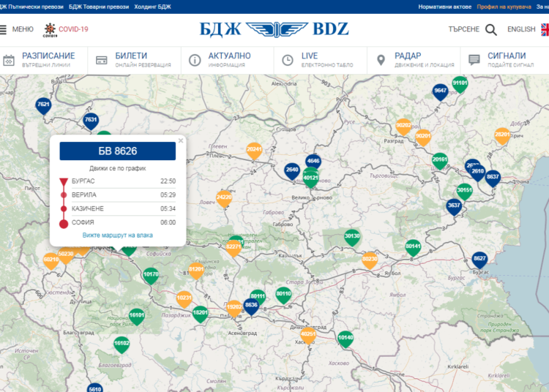Click train marker 30151
This screenshot has width=549, height=392.
click(464, 192)
